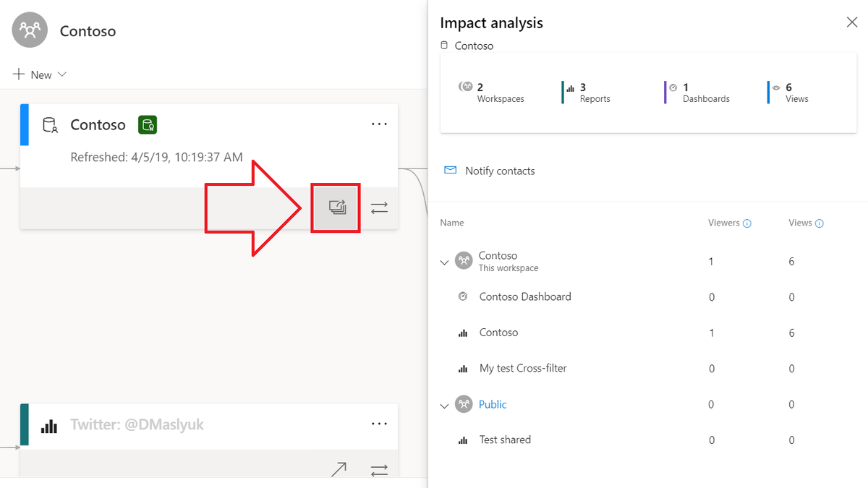Click the 2 Workspaces summary count

(x=480, y=87)
